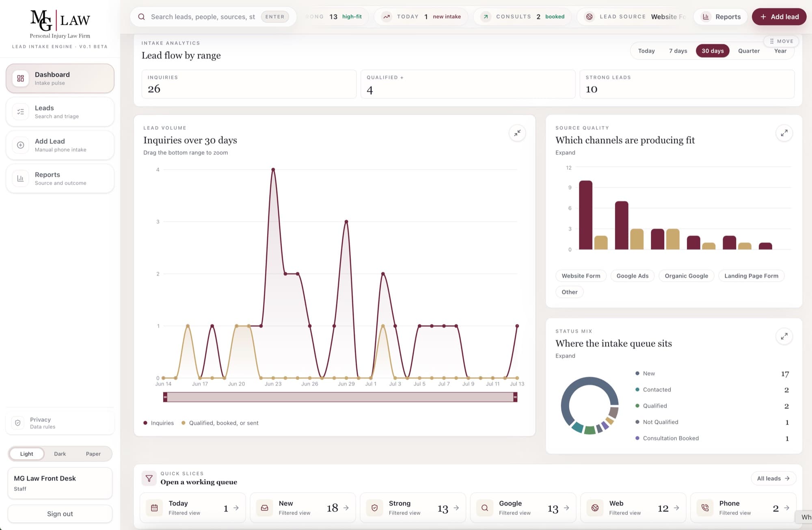This screenshot has height=530, width=812.
Task: Click the Add Lead plus-circle icon
Action: point(21,145)
